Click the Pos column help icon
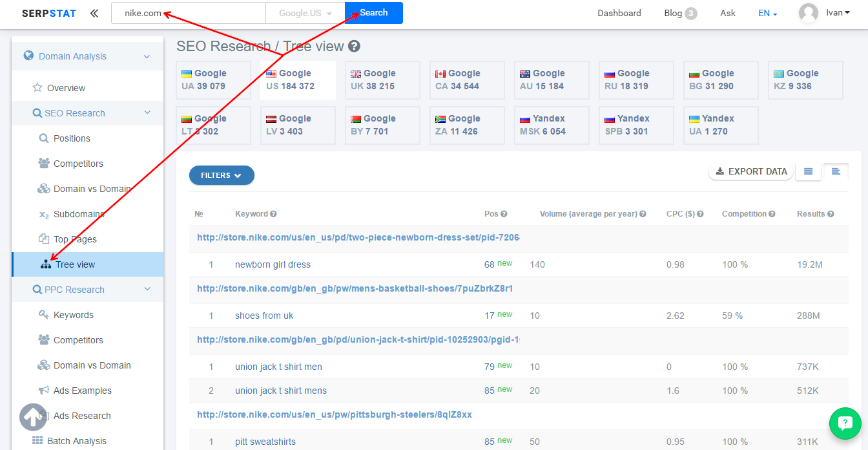Image resolution: width=868 pixels, height=450 pixels. 504,214
